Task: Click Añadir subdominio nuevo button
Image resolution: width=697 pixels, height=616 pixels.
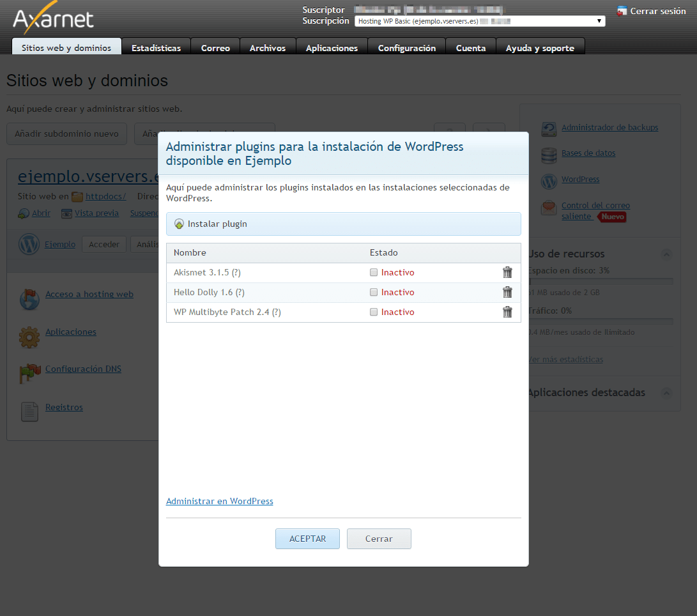Action: [66, 134]
